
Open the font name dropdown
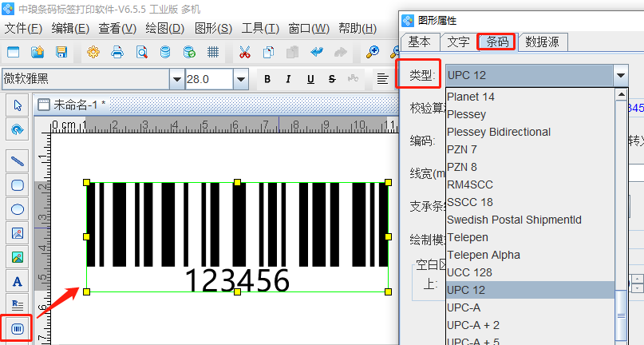pos(176,79)
